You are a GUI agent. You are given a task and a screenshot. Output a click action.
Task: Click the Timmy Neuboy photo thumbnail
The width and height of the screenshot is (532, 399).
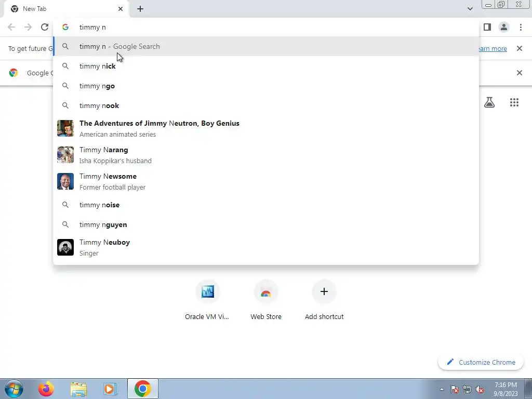click(x=65, y=247)
